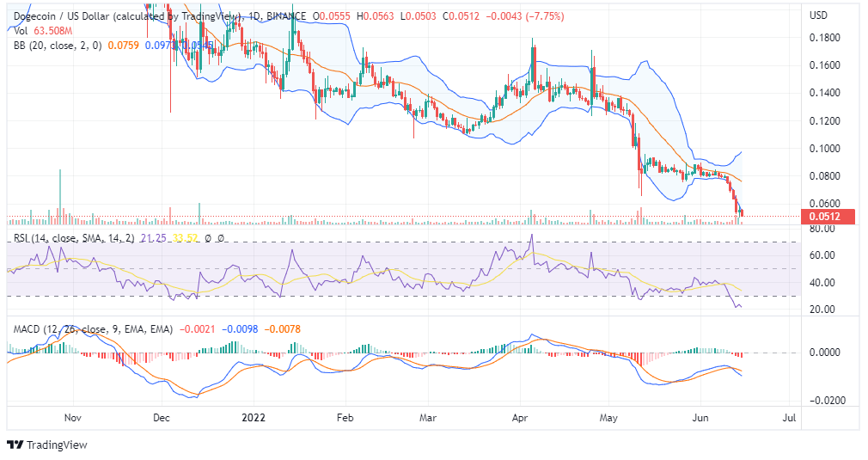Click Apr on the time axis
The image size is (868, 460).
click(x=520, y=417)
